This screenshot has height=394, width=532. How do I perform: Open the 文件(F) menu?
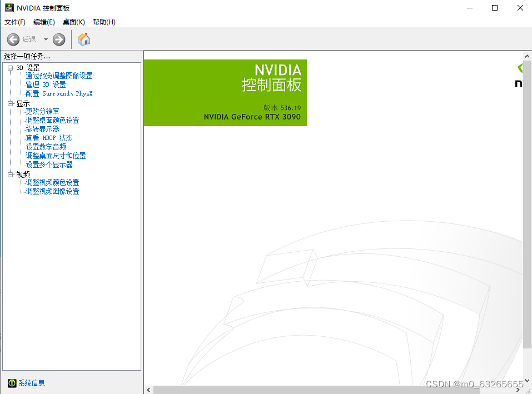(x=15, y=22)
